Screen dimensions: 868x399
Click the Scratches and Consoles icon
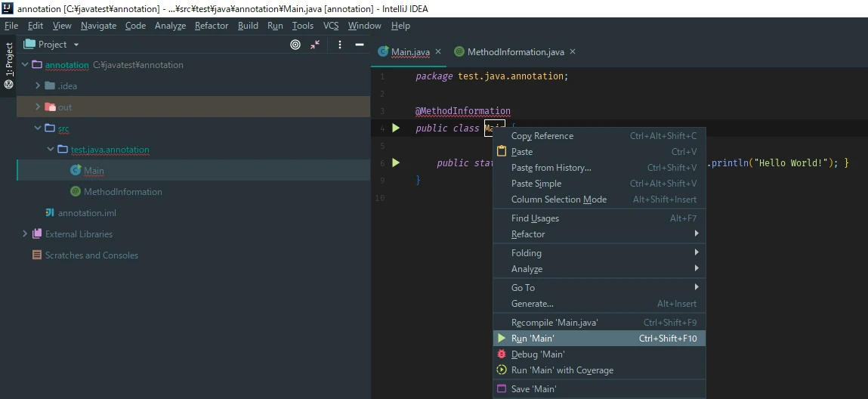pyautogui.click(x=37, y=255)
